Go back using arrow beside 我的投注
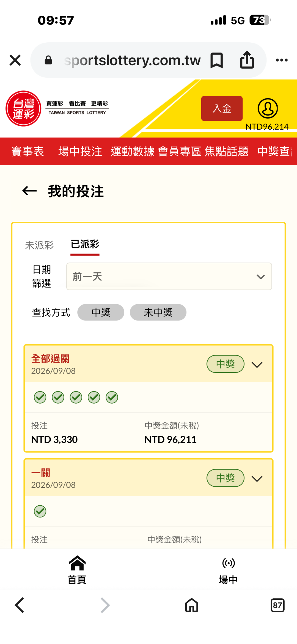Viewport: 297px width, 644px height. coord(29,191)
